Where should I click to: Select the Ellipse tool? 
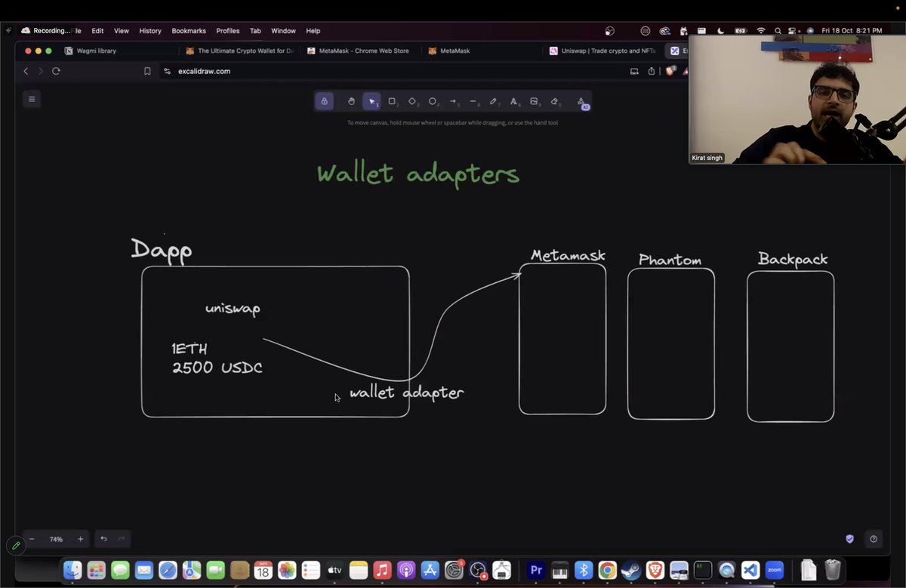coord(433,101)
